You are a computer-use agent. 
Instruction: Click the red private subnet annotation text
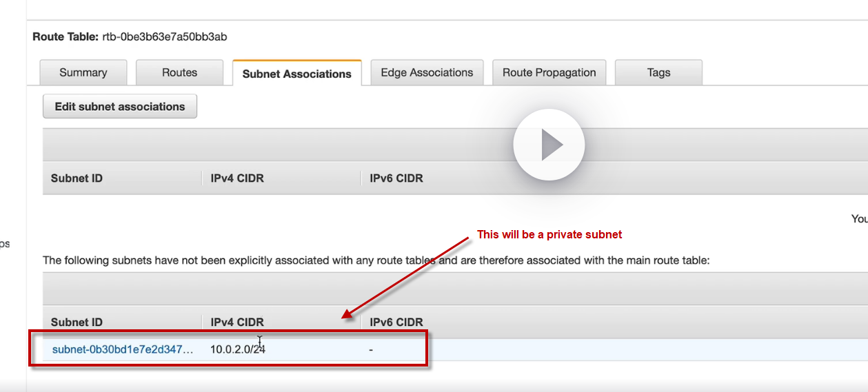(549, 235)
